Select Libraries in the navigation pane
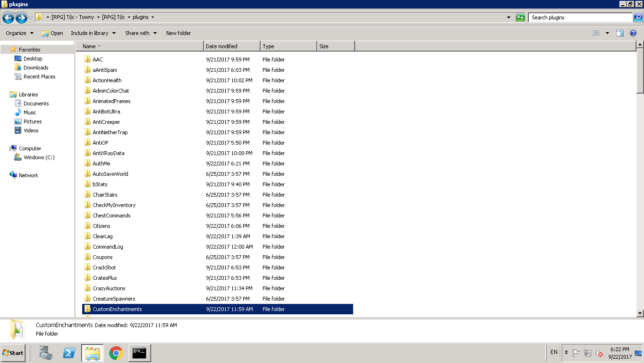644x363 pixels. tap(28, 95)
